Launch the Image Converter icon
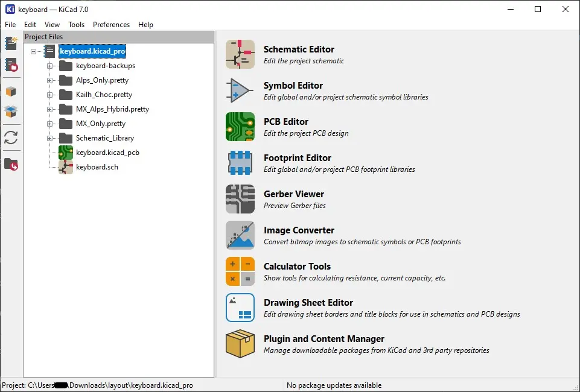The height and width of the screenshot is (392, 580). (240, 235)
